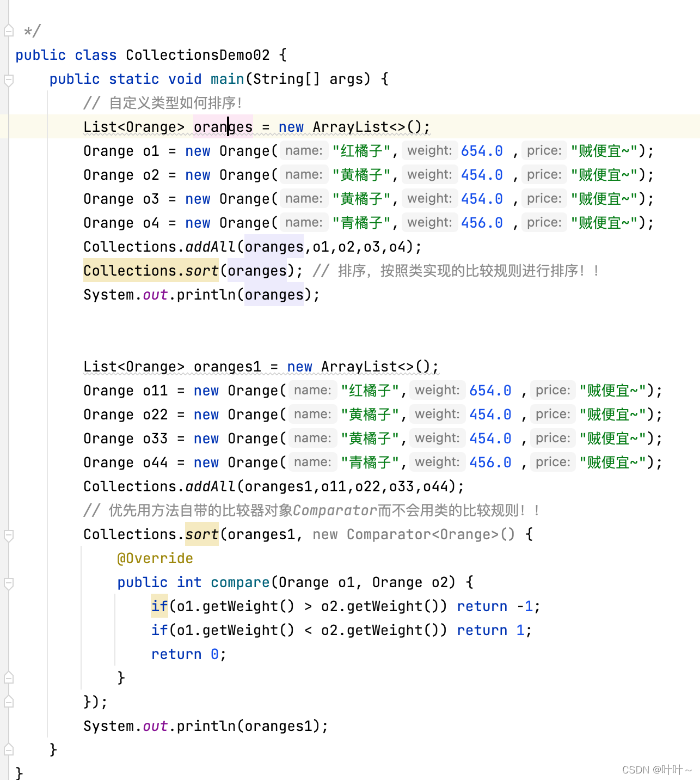Click the "黄橘子" string in the o2 line

pyautogui.click(x=361, y=175)
